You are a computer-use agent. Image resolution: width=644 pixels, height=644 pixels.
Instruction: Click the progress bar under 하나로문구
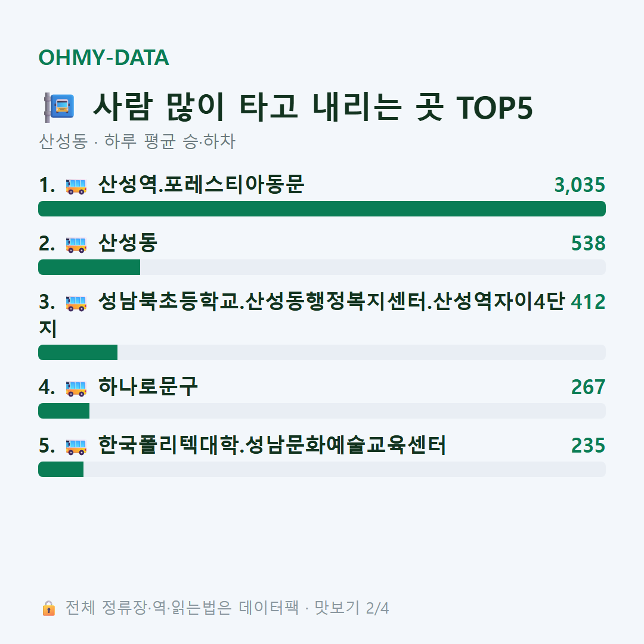tap(322, 411)
